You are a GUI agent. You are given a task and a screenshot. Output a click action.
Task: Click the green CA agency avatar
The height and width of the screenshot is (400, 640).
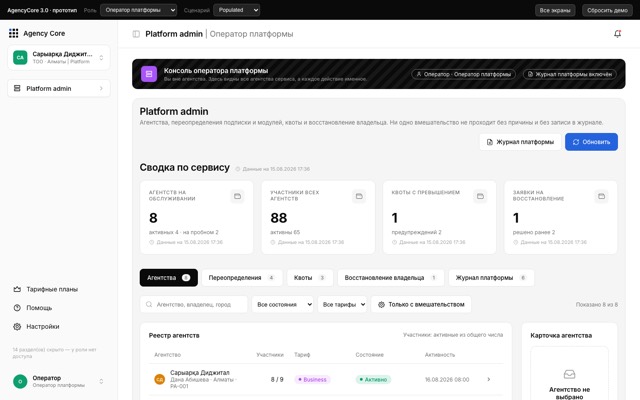(20, 57)
